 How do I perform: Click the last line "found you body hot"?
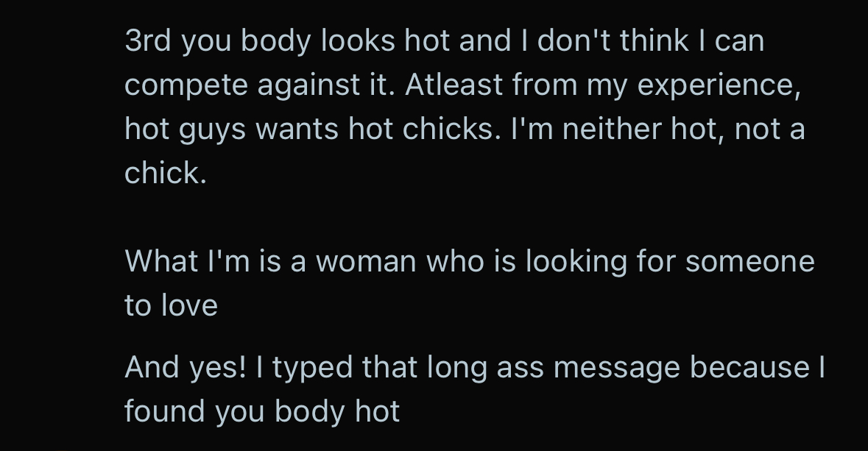coord(261,411)
